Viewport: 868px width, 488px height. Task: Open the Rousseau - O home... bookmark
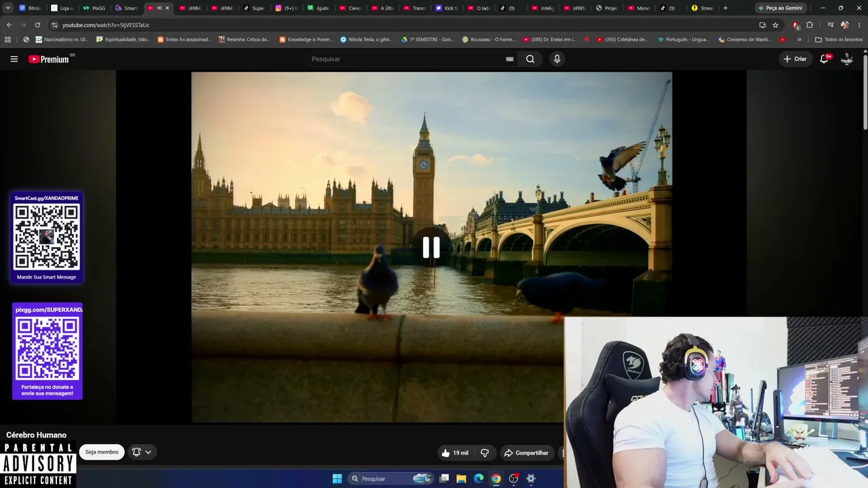[x=488, y=39]
